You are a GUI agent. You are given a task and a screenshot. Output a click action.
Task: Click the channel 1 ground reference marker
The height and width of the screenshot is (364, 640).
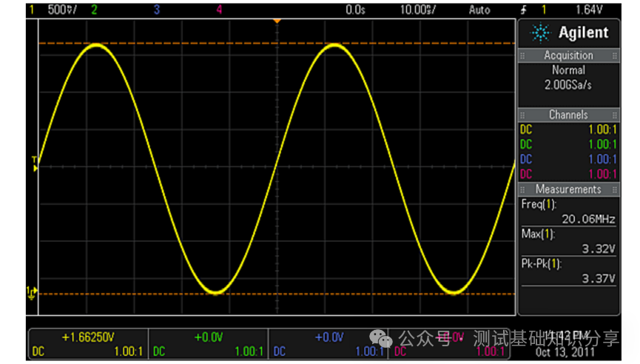tap(32, 292)
